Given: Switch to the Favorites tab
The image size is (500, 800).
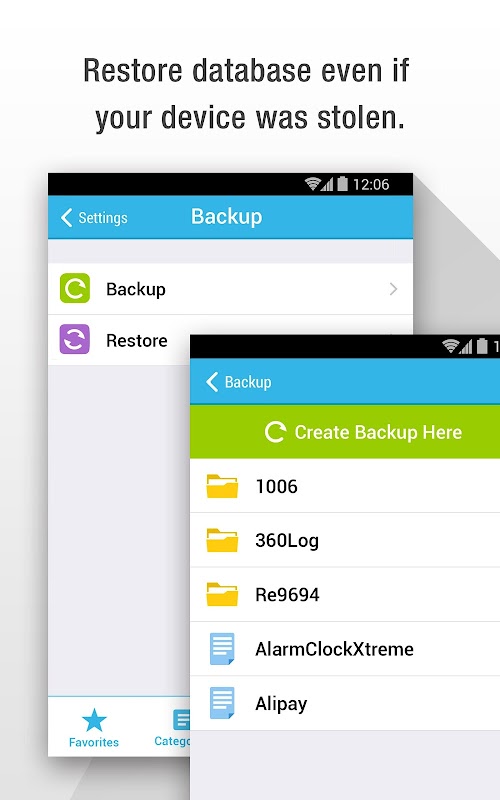Looking at the screenshot, I should (94, 728).
